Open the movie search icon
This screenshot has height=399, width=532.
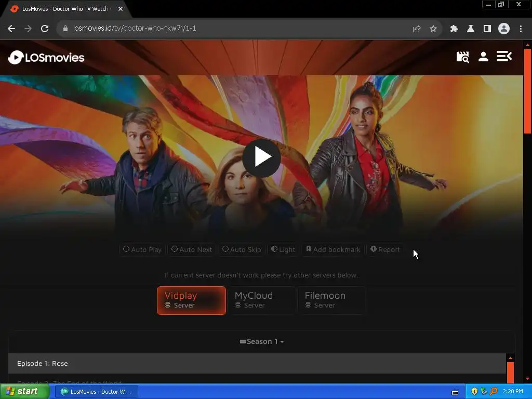(x=462, y=57)
